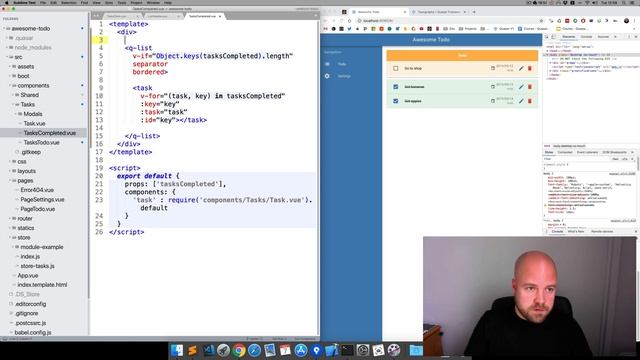Click the pencil icon on the 'Get bananas' row
Image resolution: width=640 pixels, height=360 pixels.
521,87
